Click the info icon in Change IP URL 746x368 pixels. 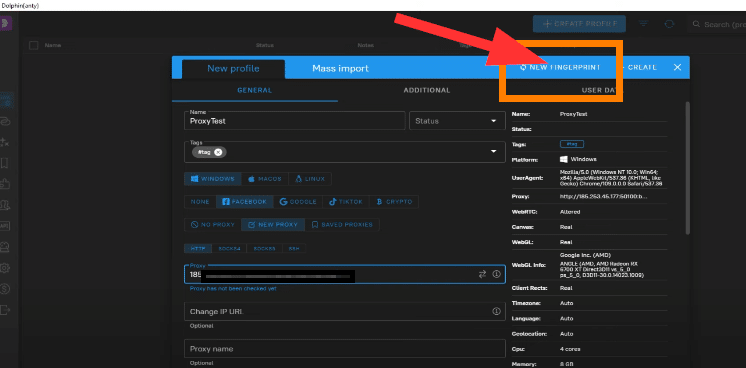point(496,311)
